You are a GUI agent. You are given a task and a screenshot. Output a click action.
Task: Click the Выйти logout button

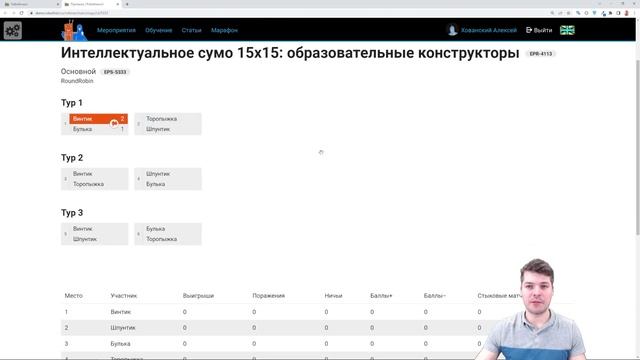(x=539, y=30)
